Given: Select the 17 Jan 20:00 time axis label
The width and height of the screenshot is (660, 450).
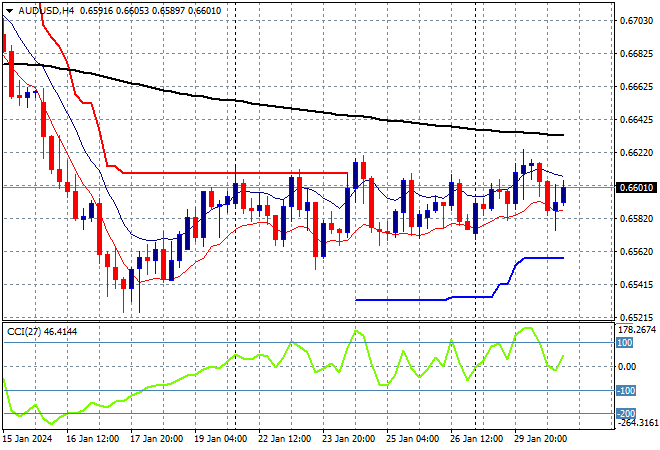Looking at the screenshot, I should (157, 439).
